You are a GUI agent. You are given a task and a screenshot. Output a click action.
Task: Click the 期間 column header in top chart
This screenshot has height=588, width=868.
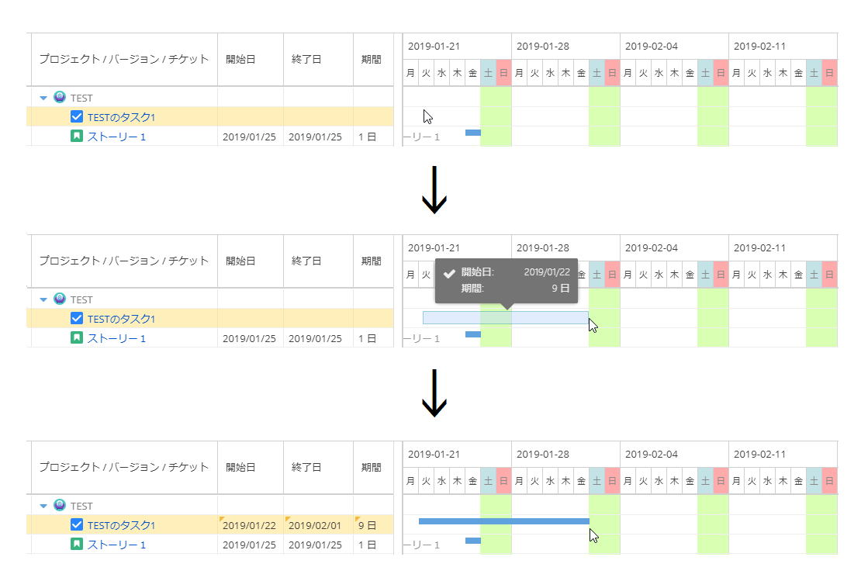(374, 59)
